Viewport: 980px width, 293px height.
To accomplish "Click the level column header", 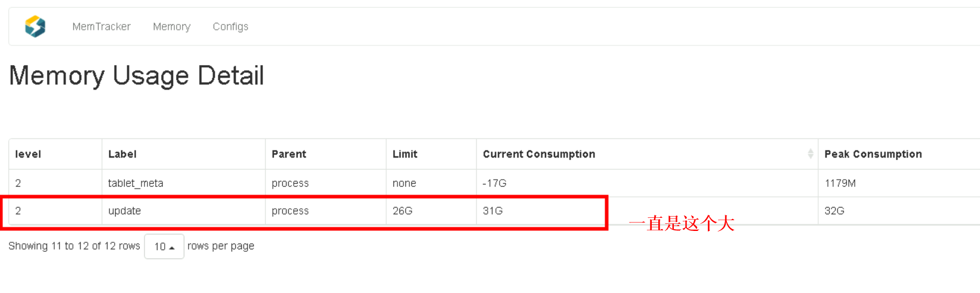I will pyautogui.click(x=28, y=154).
